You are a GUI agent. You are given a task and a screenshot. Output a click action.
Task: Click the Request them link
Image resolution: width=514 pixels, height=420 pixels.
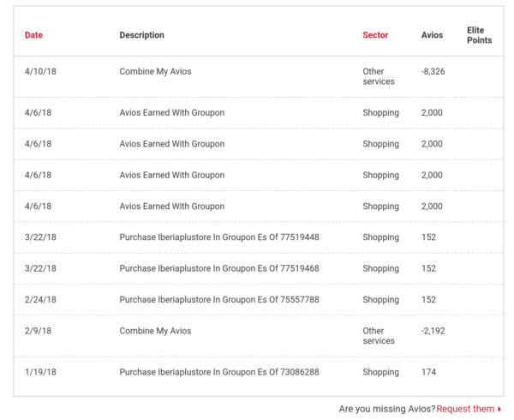click(465, 409)
